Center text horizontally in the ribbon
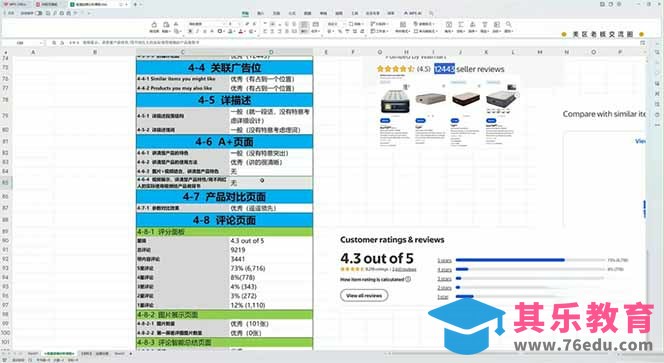The width and height of the screenshot is (664, 363). pyautogui.click(x=272, y=31)
